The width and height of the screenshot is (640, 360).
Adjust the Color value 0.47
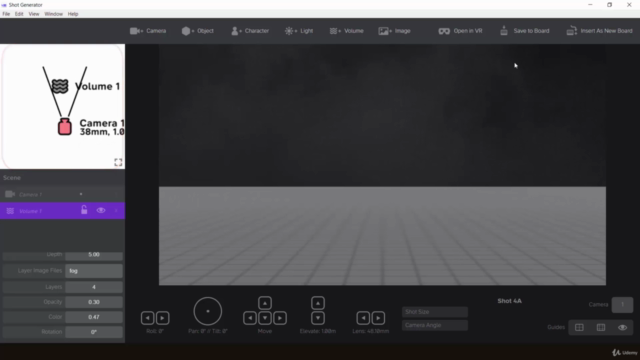point(94,317)
